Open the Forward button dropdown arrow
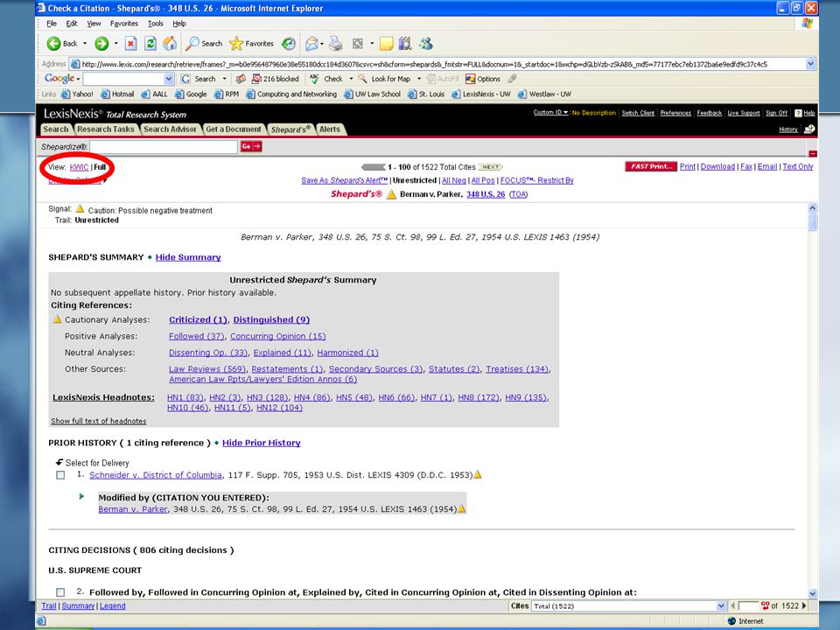 pyautogui.click(x=115, y=44)
